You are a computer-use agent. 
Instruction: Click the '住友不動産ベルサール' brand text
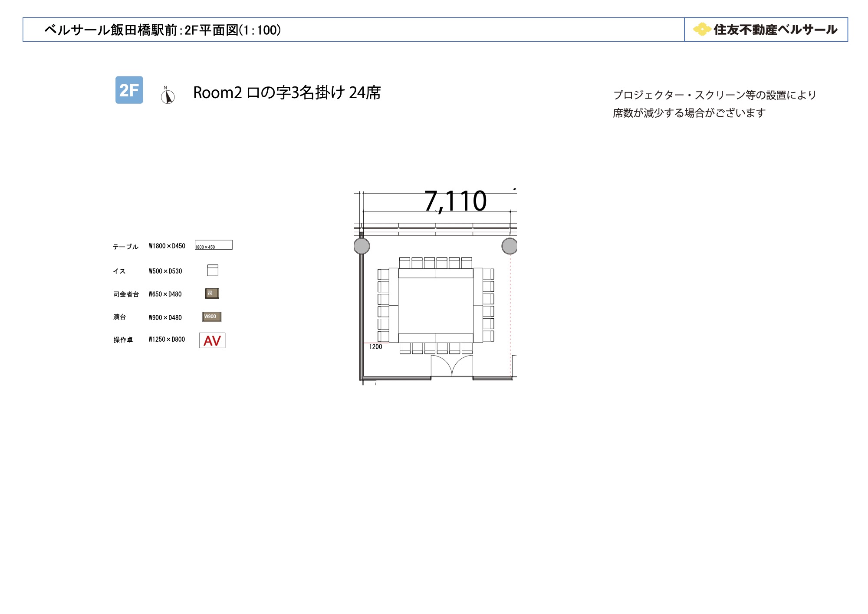775,30
